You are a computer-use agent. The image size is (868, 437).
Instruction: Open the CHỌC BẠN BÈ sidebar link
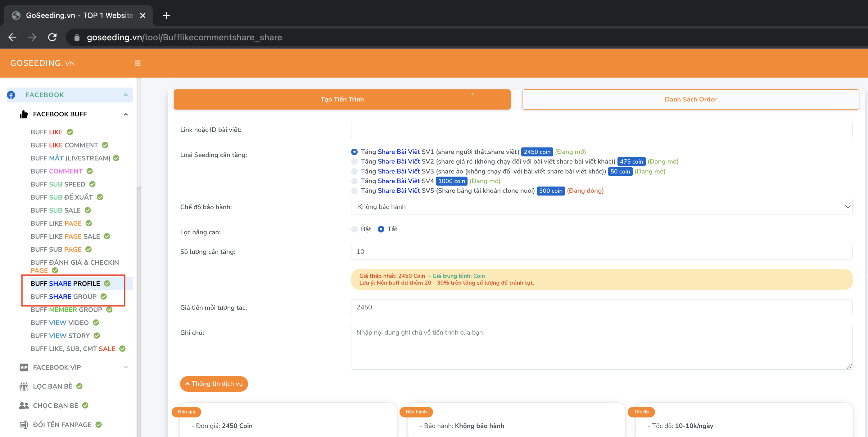(56, 406)
